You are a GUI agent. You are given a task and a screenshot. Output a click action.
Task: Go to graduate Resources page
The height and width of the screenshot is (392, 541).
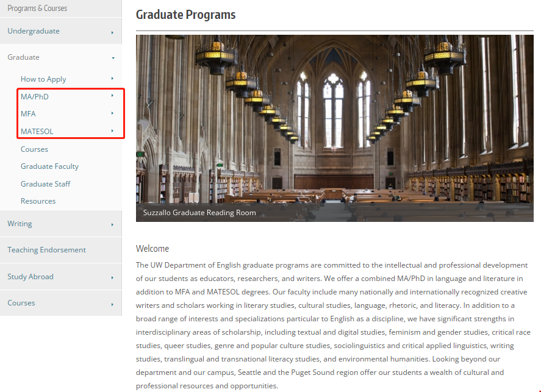click(38, 201)
